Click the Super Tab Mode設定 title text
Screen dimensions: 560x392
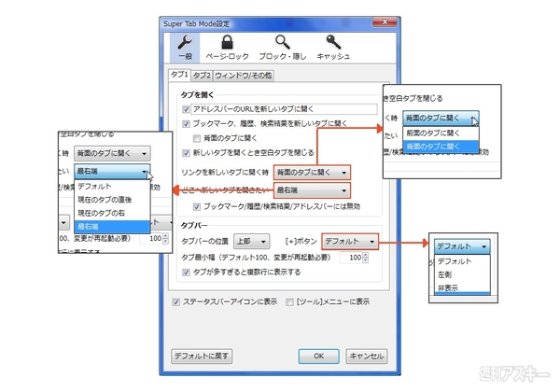(196, 24)
